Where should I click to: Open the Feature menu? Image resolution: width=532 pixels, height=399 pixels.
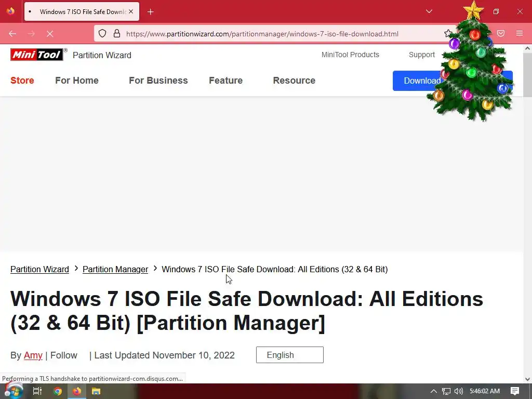pyautogui.click(x=225, y=81)
